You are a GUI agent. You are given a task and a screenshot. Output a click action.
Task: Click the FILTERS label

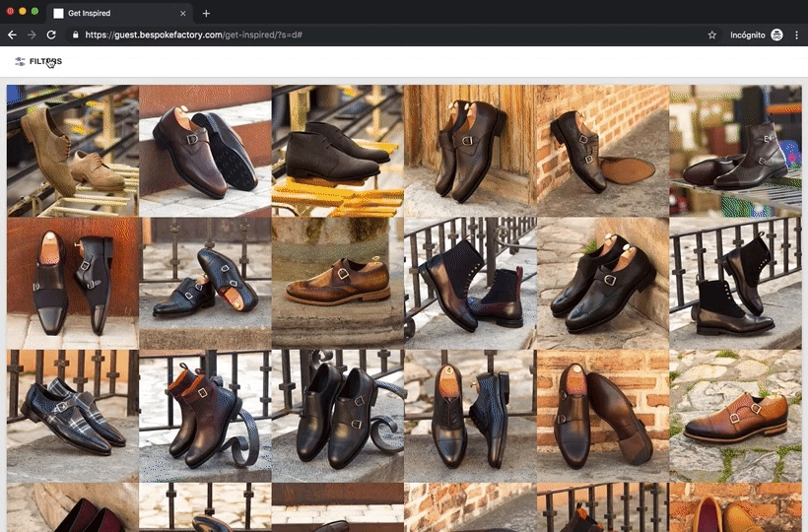tap(45, 61)
